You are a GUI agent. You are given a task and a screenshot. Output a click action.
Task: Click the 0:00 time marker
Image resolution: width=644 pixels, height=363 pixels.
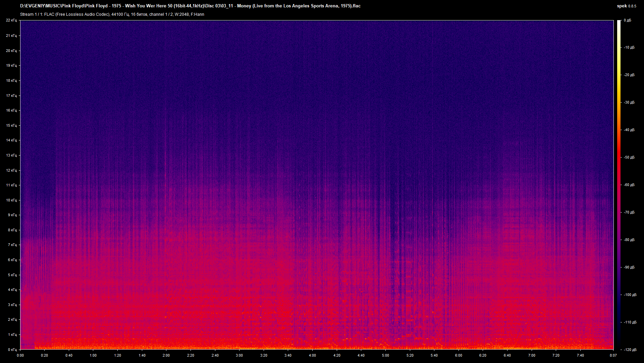[20, 355]
